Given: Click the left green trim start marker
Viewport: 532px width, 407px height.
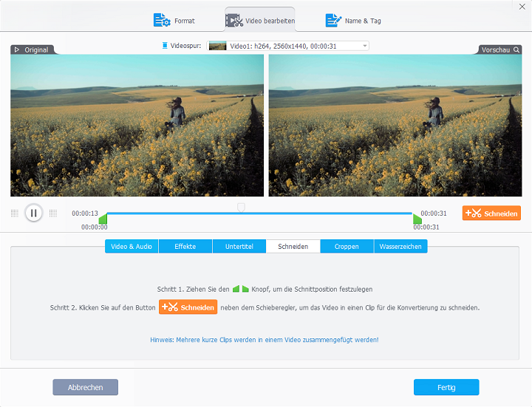Looking at the screenshot, I should click(103, 219).
